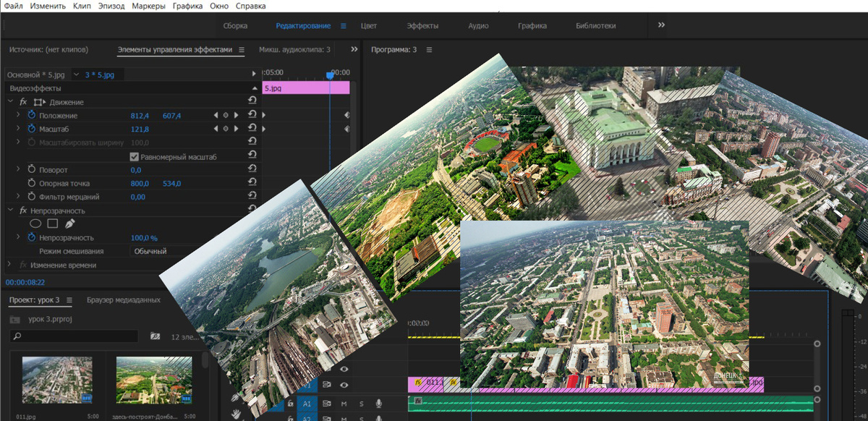This screenshot has height=421, width=868.
Task: Switch to the Цвет workspace
Action: 369,25
